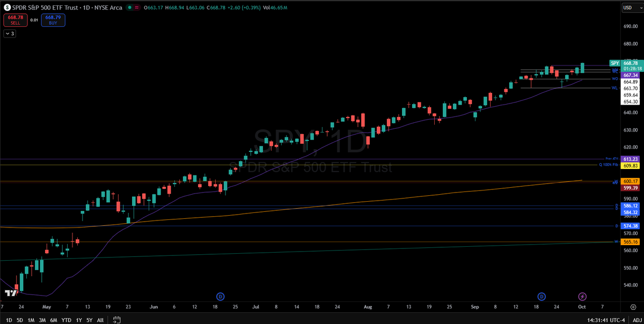Click the Prev ATH line label
Screen dimensions: 644x324
[x=611, y=159]
